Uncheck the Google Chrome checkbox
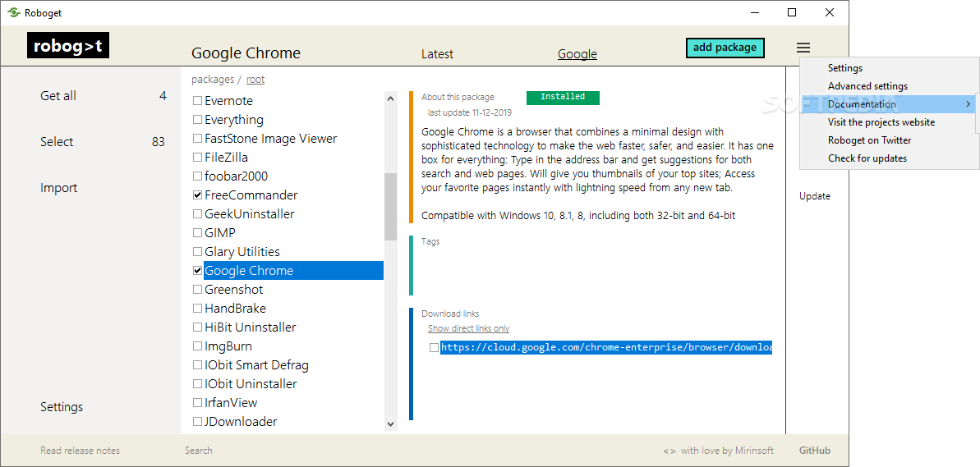 click(197, 270)
